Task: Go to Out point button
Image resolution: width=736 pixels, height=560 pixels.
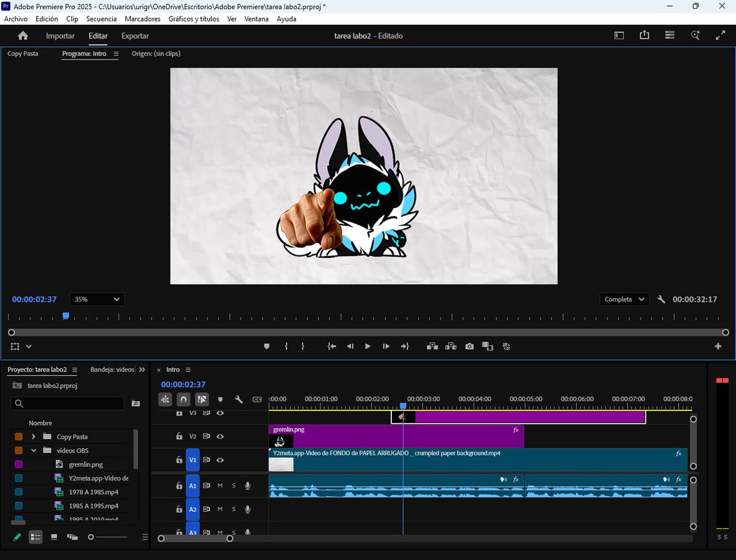Action: [x=405, y=347]
